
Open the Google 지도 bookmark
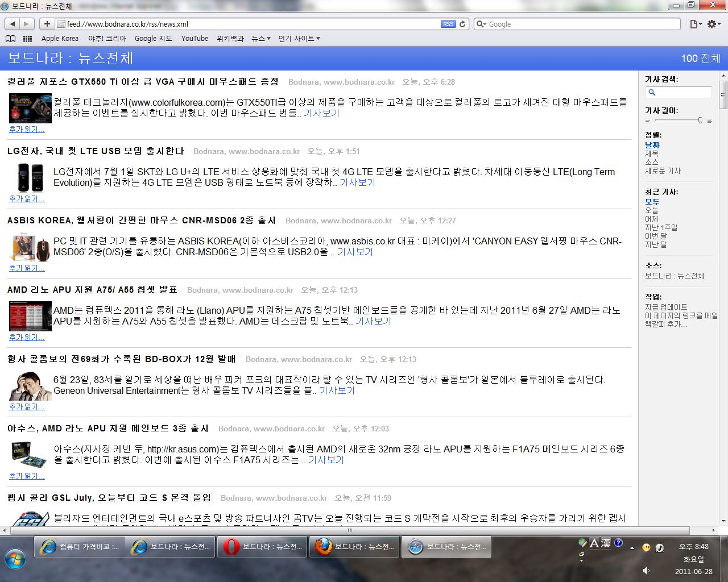tap(153, 39)
